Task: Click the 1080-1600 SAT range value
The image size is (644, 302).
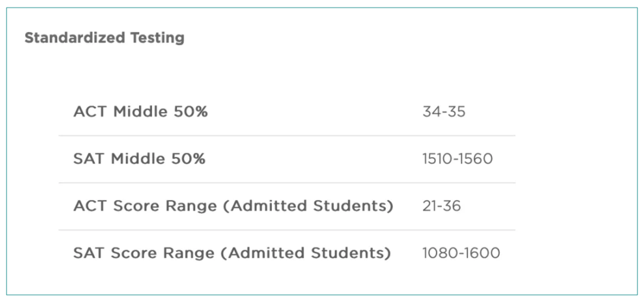Action: (x=461, y=253)
